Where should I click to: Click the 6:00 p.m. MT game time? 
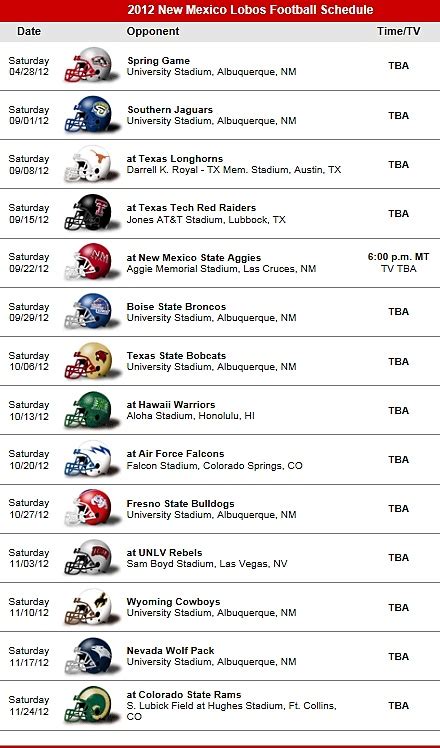point(398,257)
